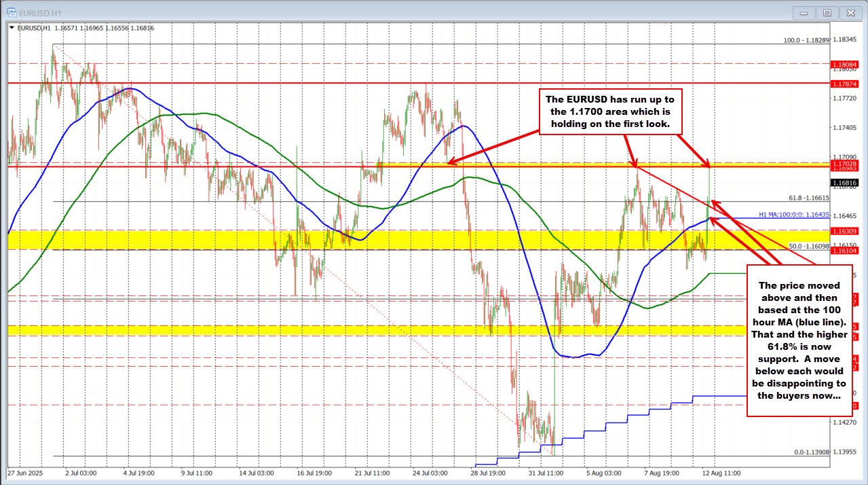Click the black 1.16816 current price label
The image size is (868, 485).
click(844, 182)
